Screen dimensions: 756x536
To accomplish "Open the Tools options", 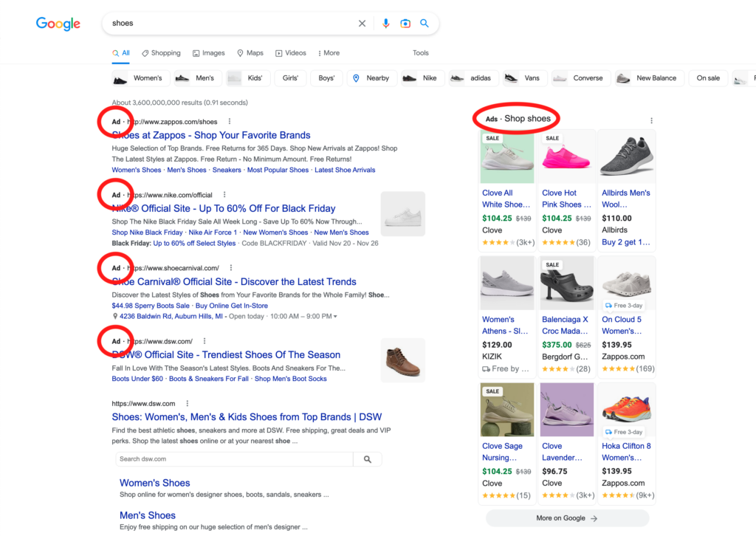I will click(420, 53).
